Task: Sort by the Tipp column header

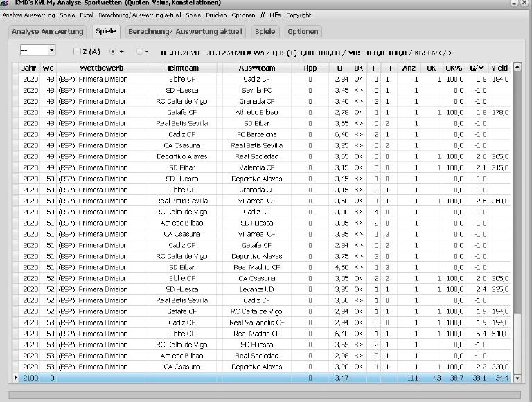Action: coord(310,68)
